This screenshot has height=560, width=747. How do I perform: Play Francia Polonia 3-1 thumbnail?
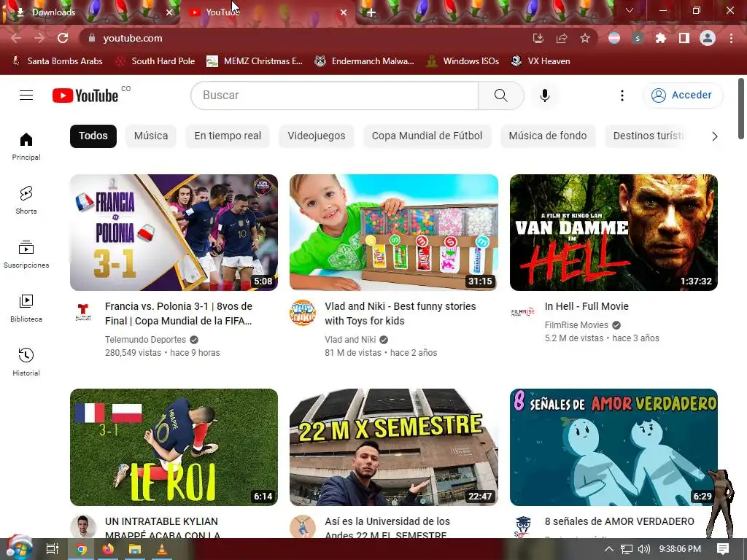tap(174, 233)
